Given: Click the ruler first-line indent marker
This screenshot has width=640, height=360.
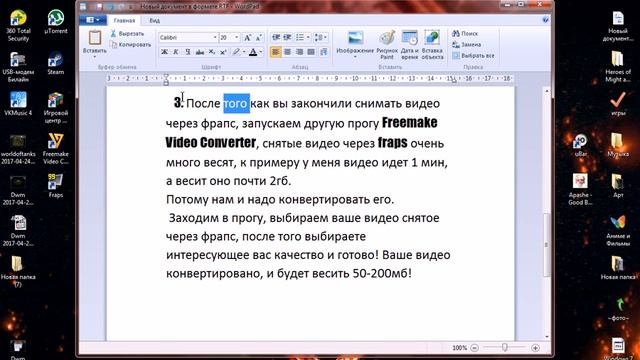Looking at the screenshot, I should coord(166,76).
